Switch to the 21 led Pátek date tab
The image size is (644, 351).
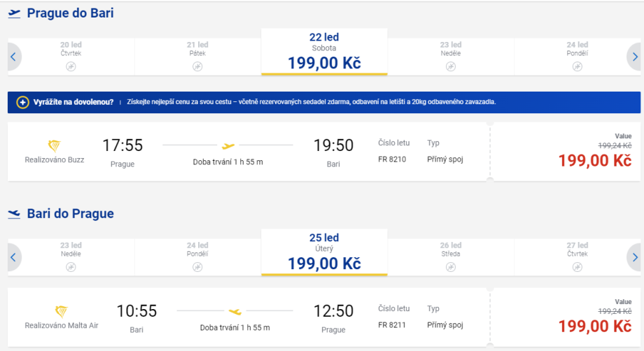tap(197, 56)
